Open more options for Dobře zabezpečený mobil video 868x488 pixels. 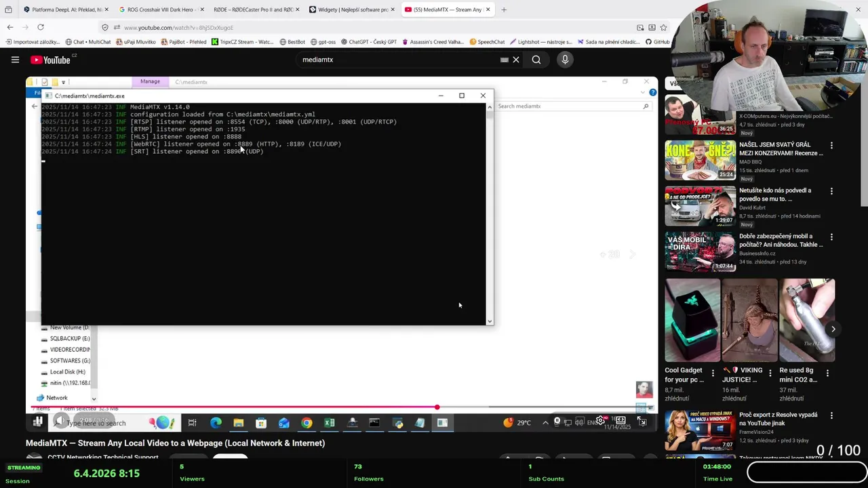831,237
